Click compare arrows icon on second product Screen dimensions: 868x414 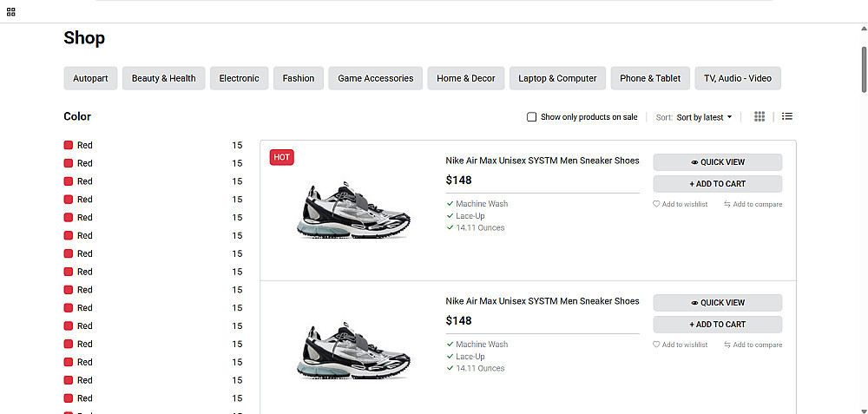coord(727,345)
